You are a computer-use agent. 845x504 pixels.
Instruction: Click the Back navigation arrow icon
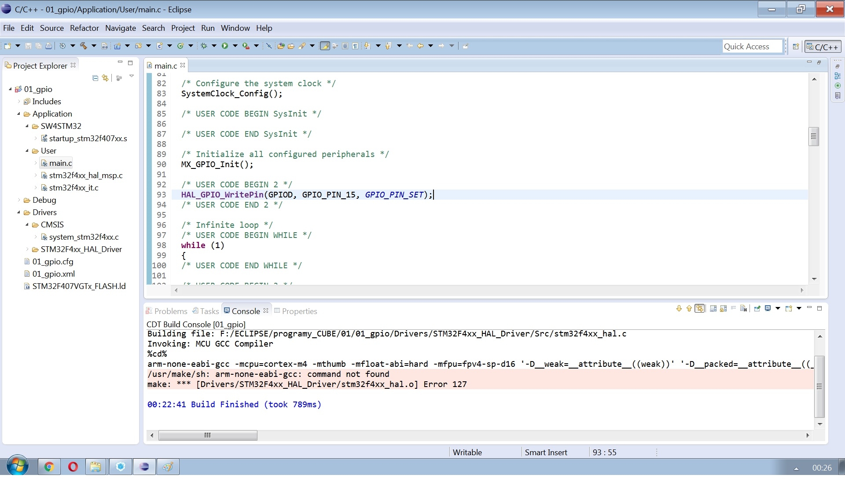pyautogui.click(x=420, y=46)
